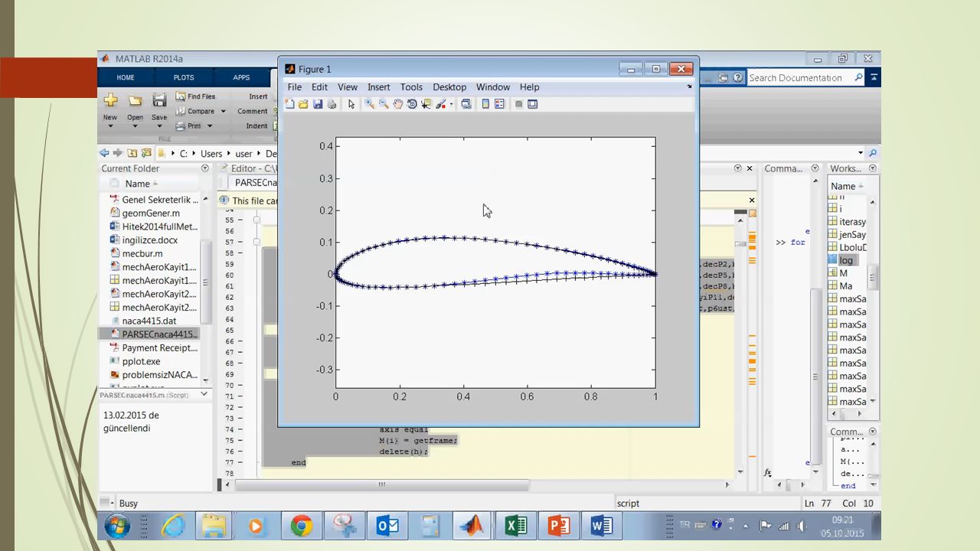Open PowerPoint from the taskbar

coord(559,526)
